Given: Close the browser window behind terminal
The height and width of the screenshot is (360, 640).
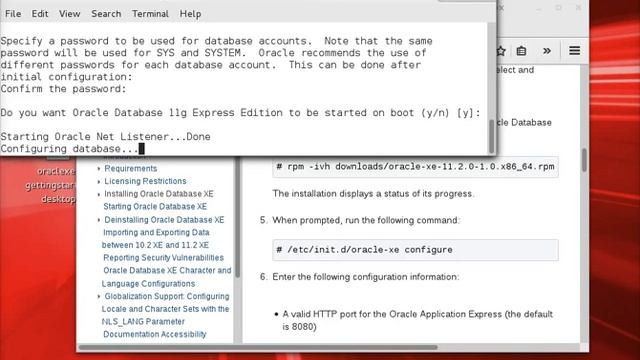Looking at the screenshot, I should 578,8.
